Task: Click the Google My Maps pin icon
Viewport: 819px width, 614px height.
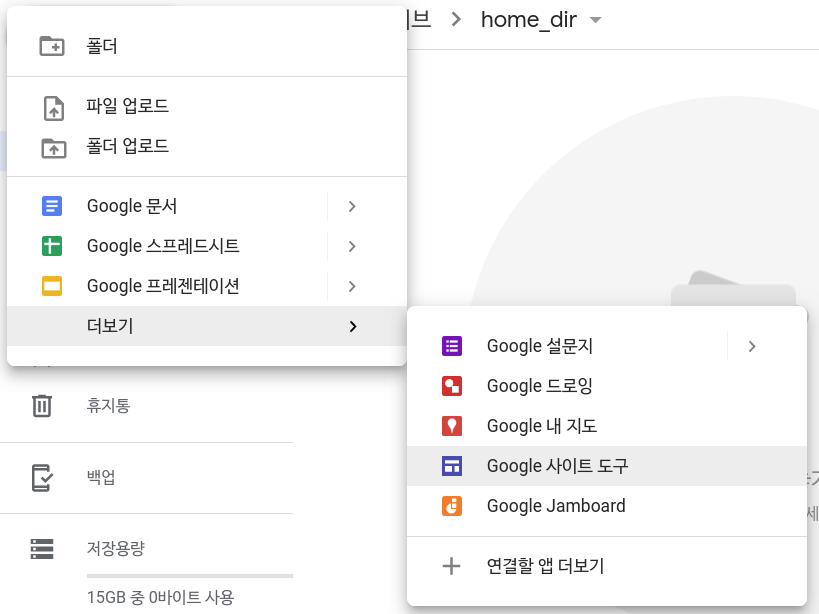Action: pyautogui.click(x=452, y=426)
